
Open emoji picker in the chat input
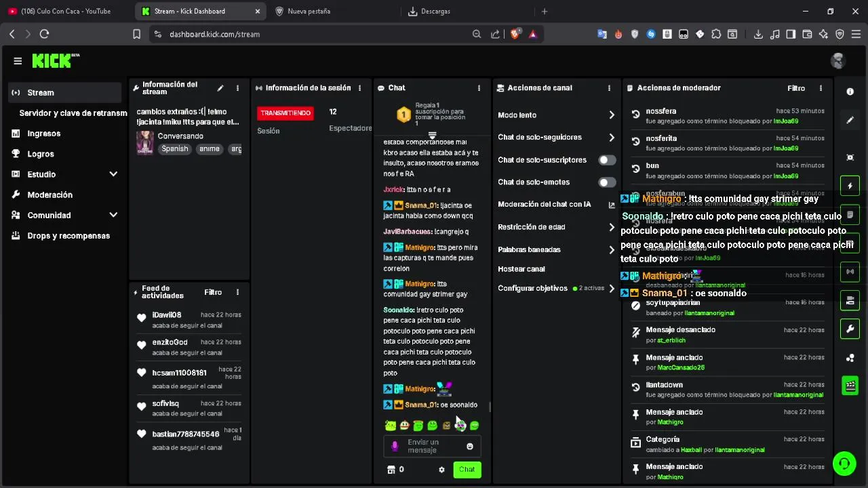470,447
